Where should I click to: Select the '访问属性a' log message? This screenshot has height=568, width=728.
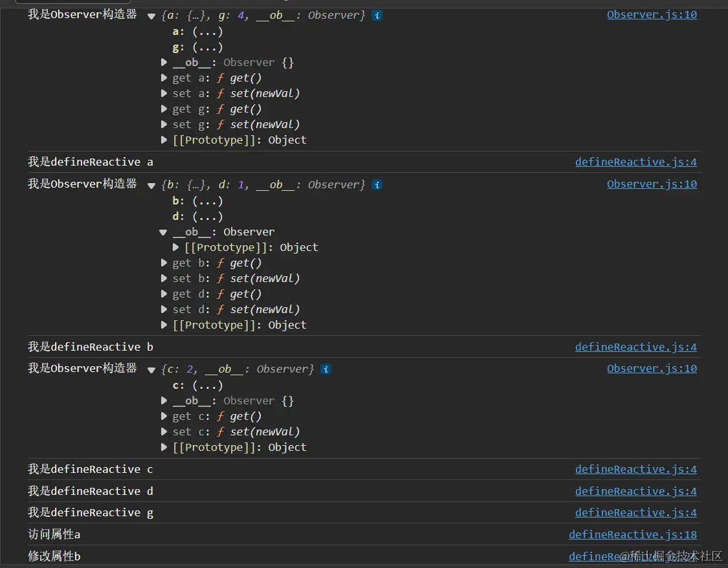tap(54, 534)
